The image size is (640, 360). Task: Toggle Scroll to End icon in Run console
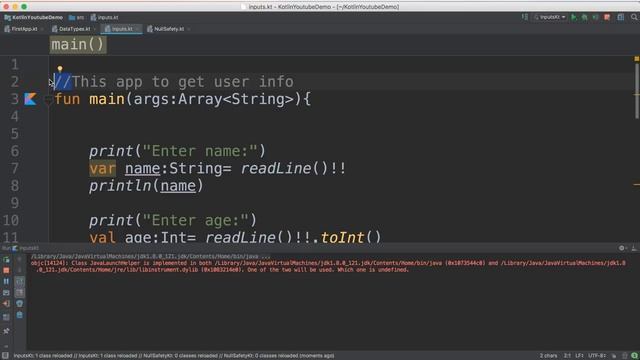tap(20, 293)
